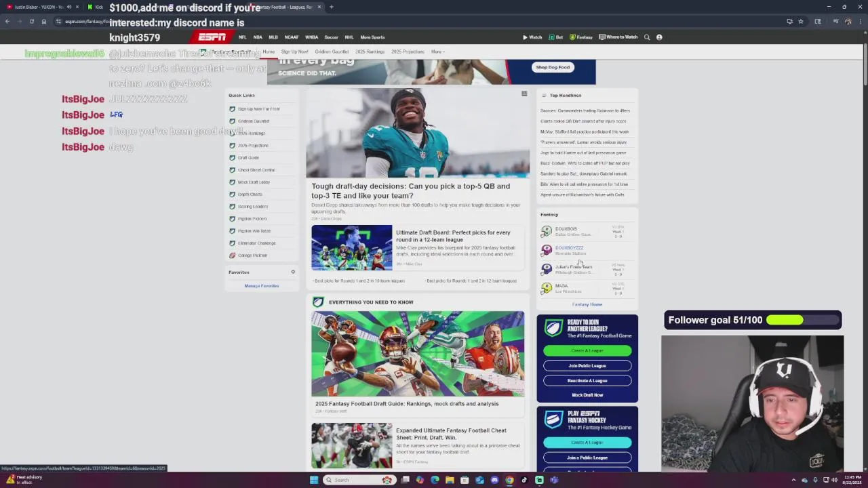The height and width of the screenshot is (488, 868).
Task: Open Tough draft-day decisions headline
Action: pos(411,190)
